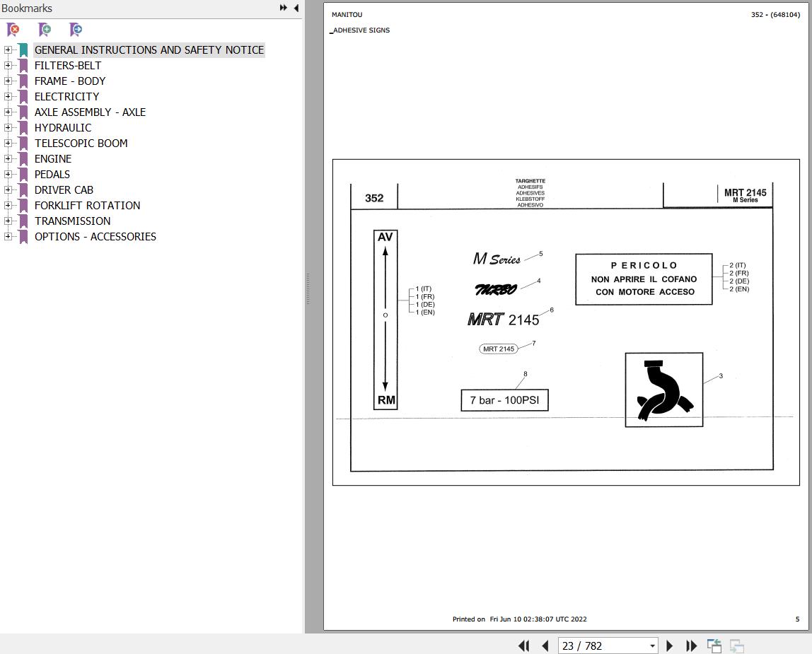This screenshot has height=654, width=812.
Task: Expand the TELESCOPIC BOOM bookmark node
Action: click(x=8, y=143)
